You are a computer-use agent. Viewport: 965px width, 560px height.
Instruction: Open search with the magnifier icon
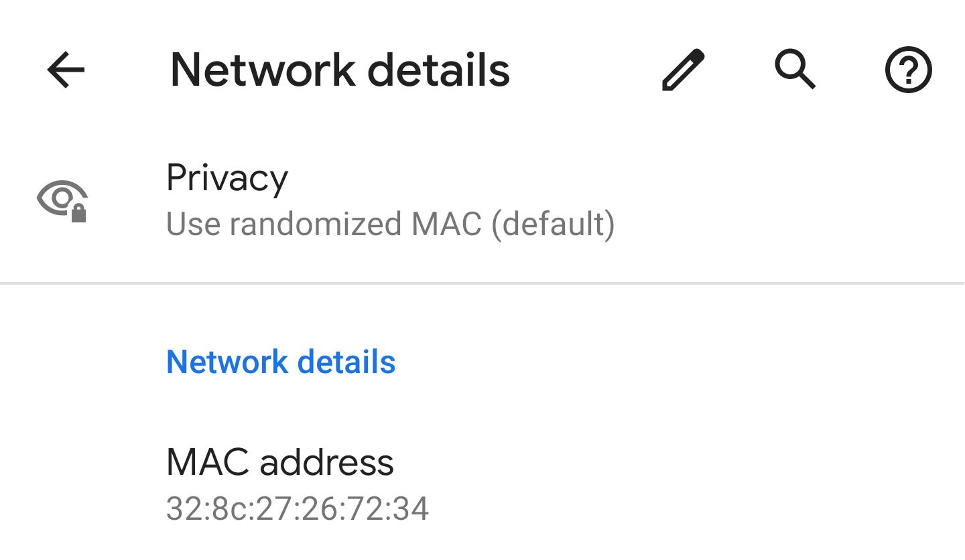coord(795,69)
